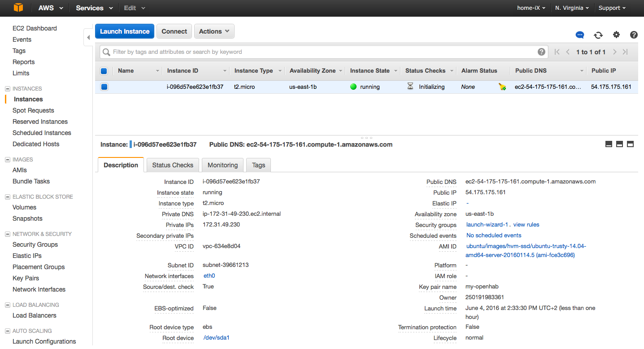Open the feedback speech bubble icon
This screenshot has width=644, height=349.
[x=580, y=35]
